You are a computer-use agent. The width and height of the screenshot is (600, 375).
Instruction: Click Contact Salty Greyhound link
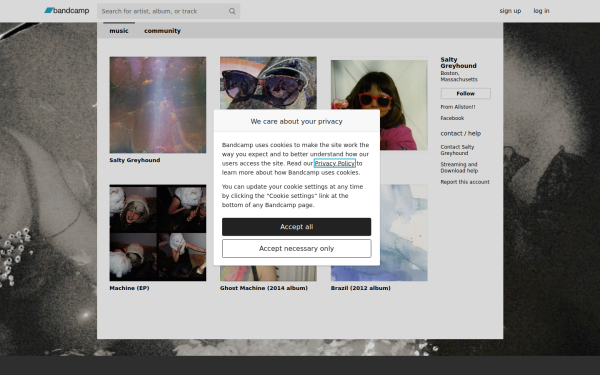[457, 150]
